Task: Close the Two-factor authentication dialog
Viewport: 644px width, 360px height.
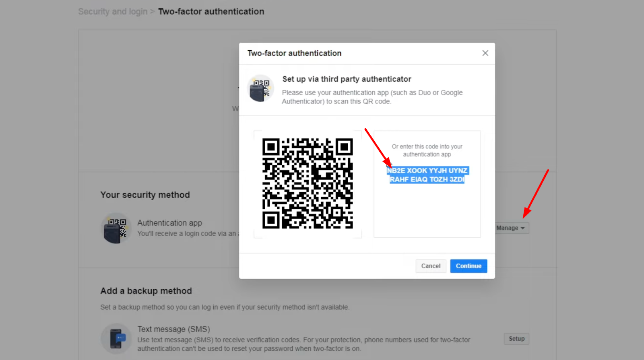Action: [485, 53]
